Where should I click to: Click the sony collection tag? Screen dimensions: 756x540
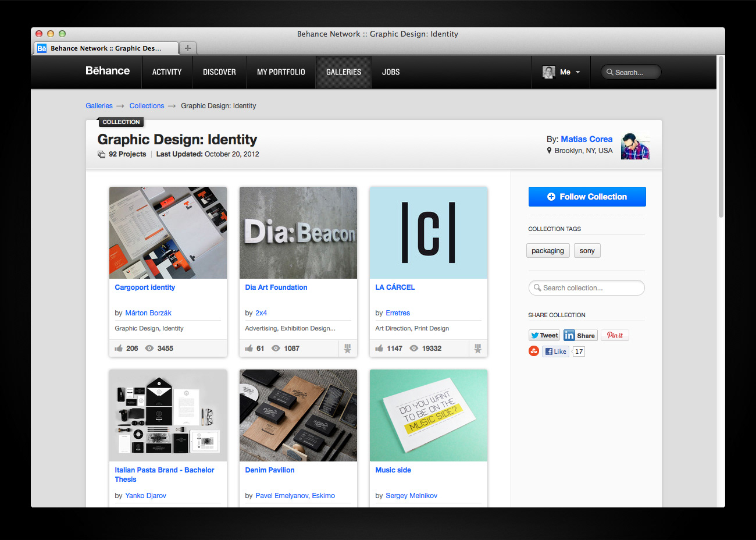pos(587,251)
